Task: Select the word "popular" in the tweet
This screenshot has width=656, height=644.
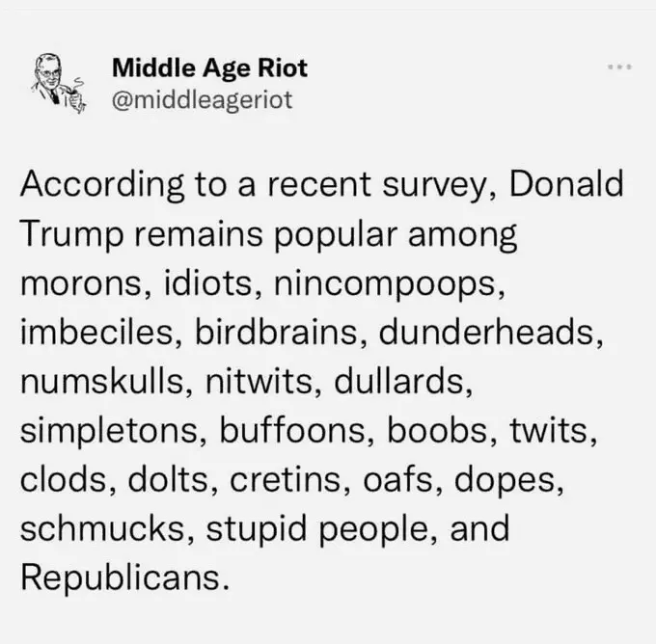Action: [x=323, y=235]
